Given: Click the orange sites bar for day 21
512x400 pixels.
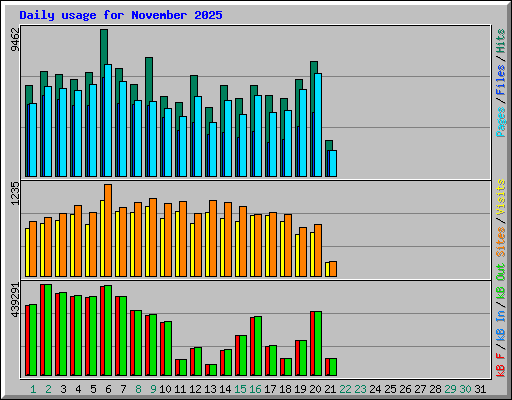Looking at the screenshot, I should 333,269.
